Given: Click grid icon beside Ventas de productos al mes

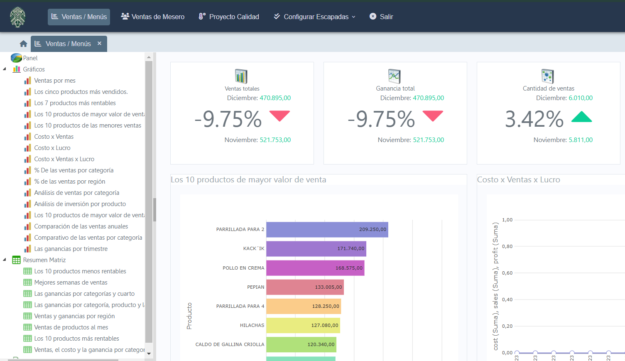Looking at the screenshot, I should [x=28, y=327].
